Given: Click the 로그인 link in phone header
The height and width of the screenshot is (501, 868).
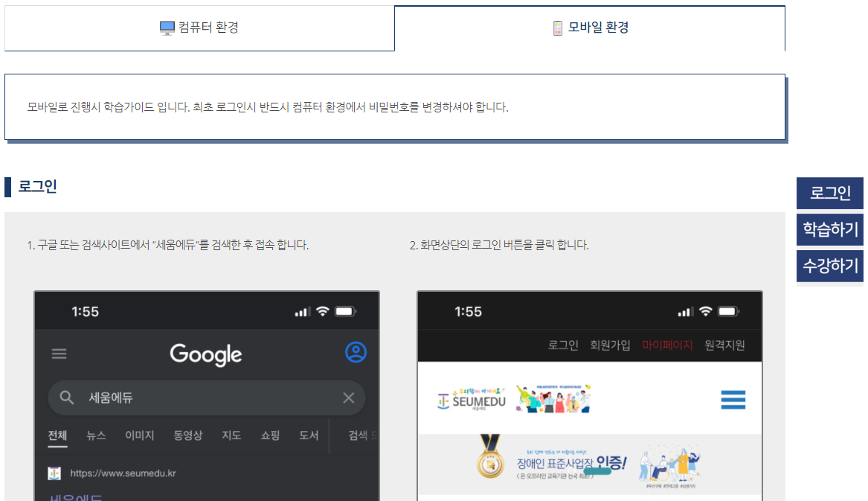Looking at the screenshot, I should click(563, 345).
